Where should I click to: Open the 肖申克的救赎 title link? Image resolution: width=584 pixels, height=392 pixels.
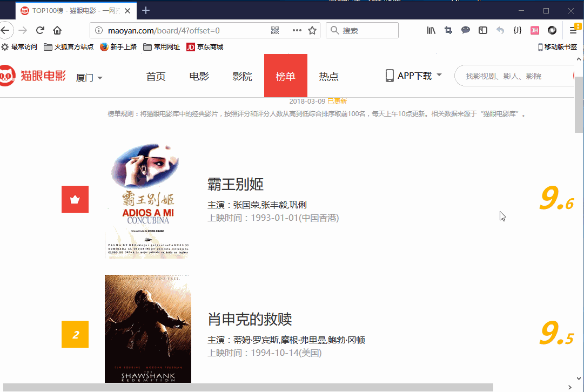click(x=250, y=319)
